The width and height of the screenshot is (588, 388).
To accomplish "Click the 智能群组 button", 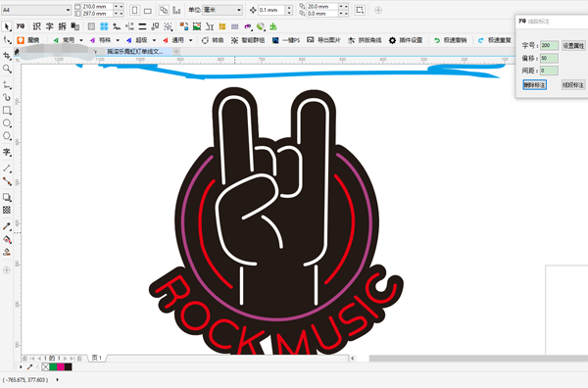I will [248, 40].
